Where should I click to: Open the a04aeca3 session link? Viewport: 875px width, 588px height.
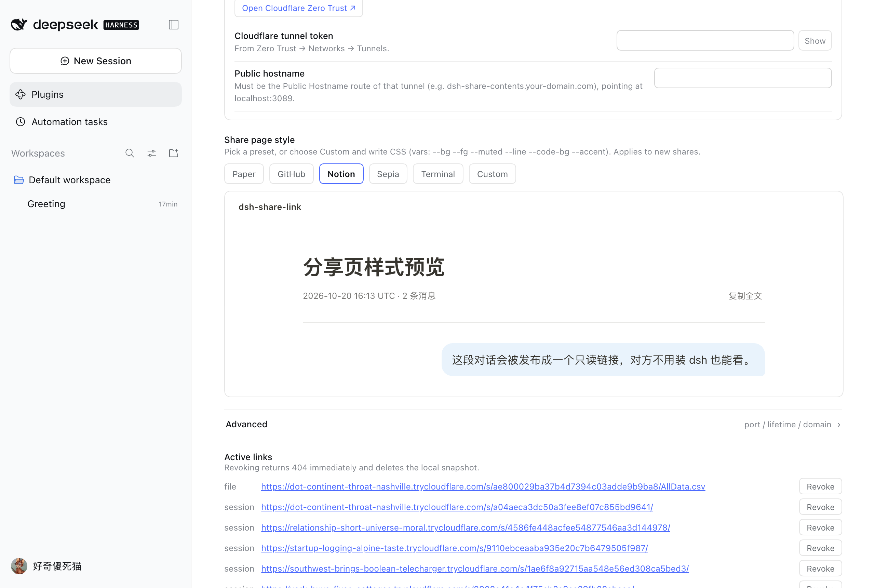(457, 507)
